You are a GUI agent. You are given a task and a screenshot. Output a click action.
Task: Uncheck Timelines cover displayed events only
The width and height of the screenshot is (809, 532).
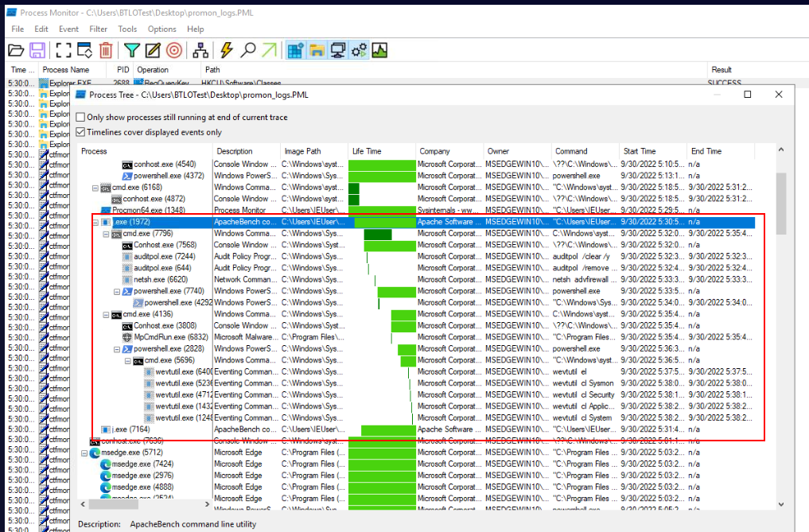80,132
